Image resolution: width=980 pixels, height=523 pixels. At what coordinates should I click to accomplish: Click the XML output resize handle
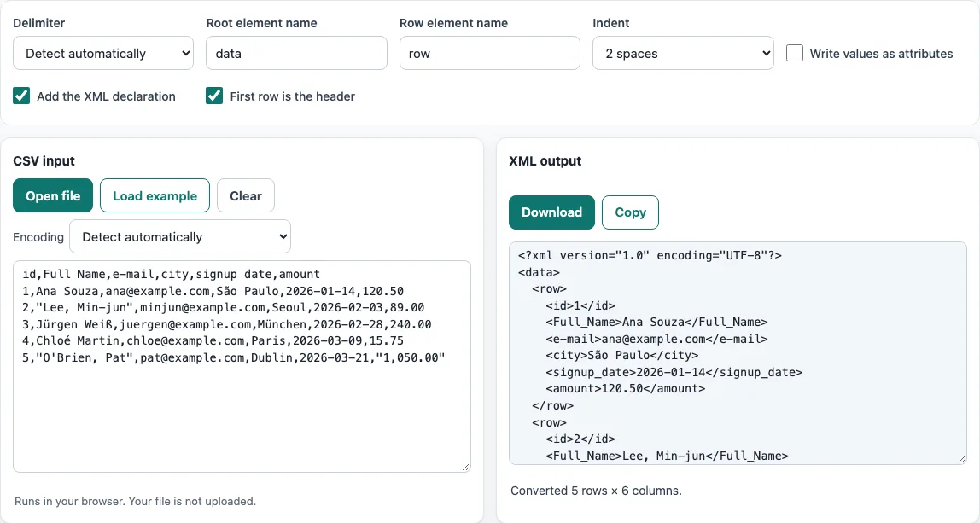(962, 459)
